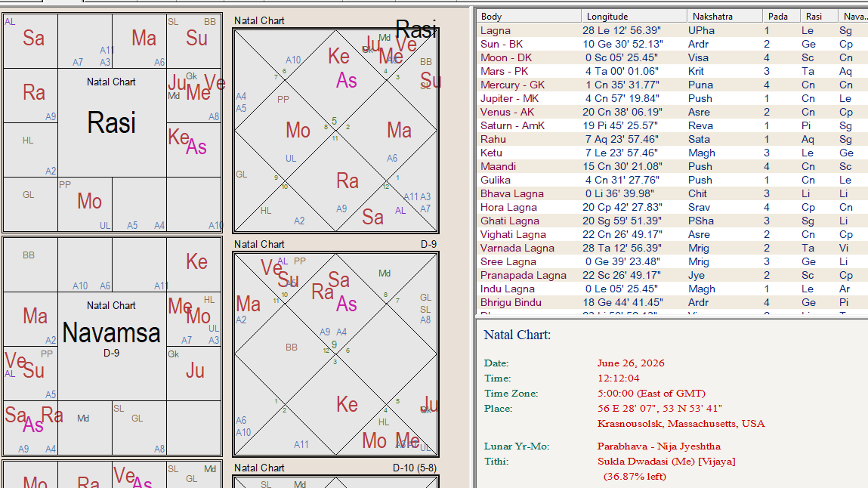Click the Body column header

click(x=529, y=17)
